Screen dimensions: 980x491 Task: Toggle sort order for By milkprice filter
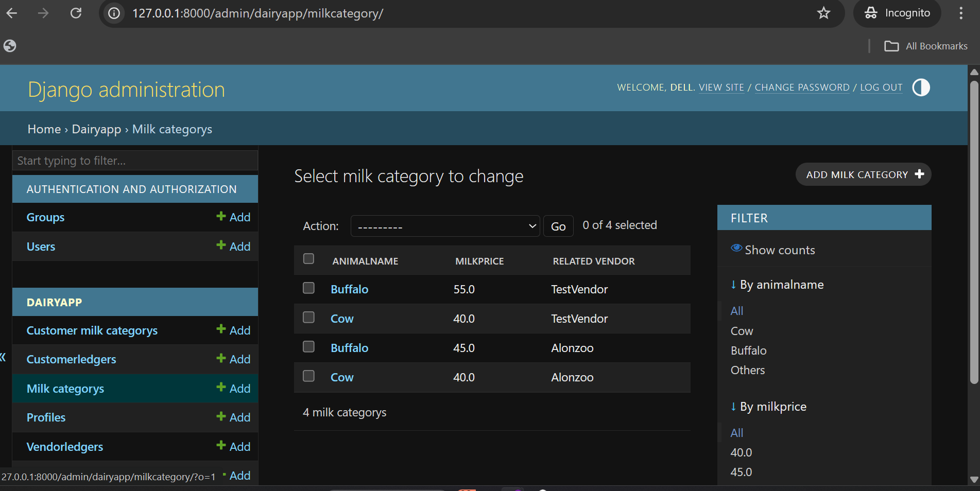coord(733,407)
